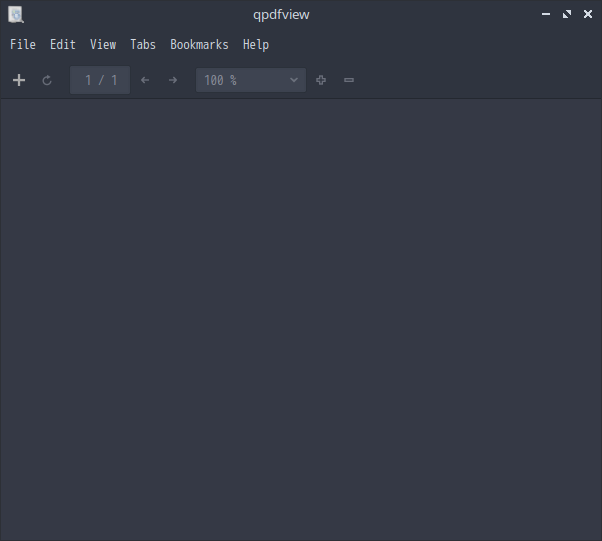Open the Bookmarks menu
This screenshot has height=541, width=602.
[199, 45]
